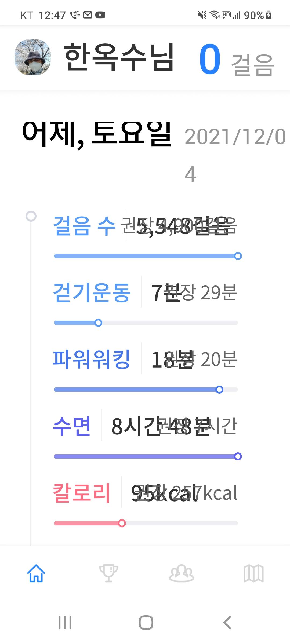Screen dimensions: 290x644
Task: Tap the YouTube notification icon in status bar
Action: (100, 15)
